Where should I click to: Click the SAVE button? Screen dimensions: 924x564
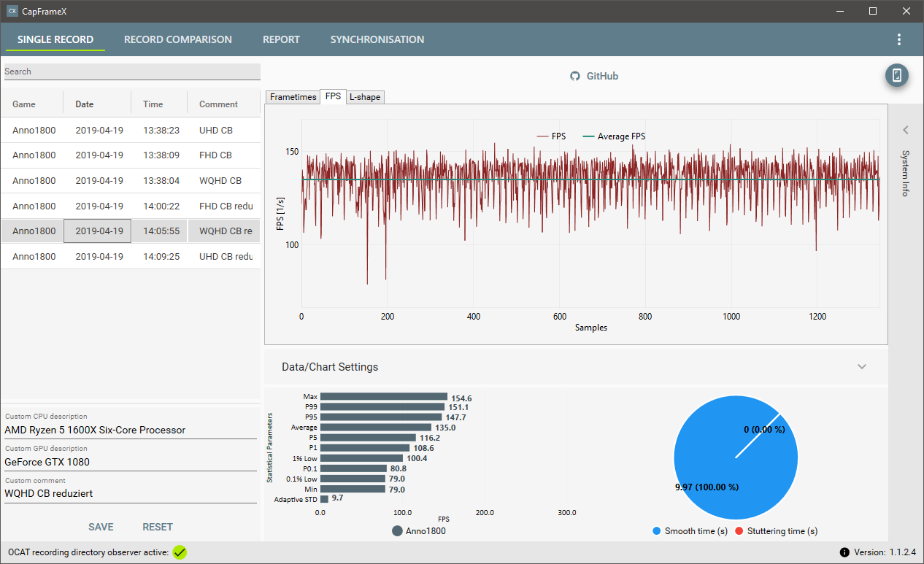pos(101,527)
